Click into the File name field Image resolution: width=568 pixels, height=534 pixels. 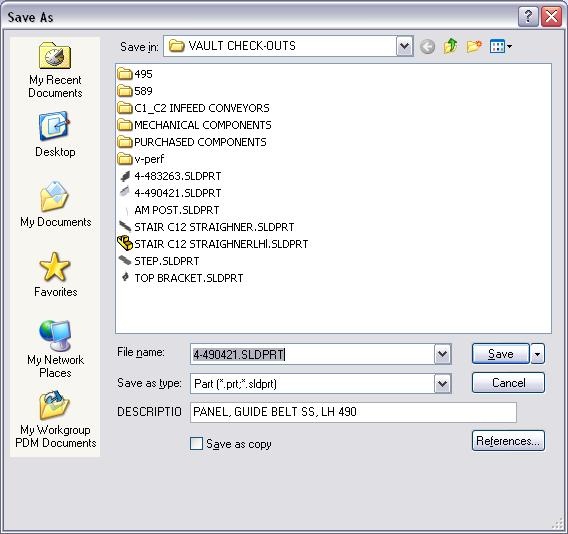312,354
